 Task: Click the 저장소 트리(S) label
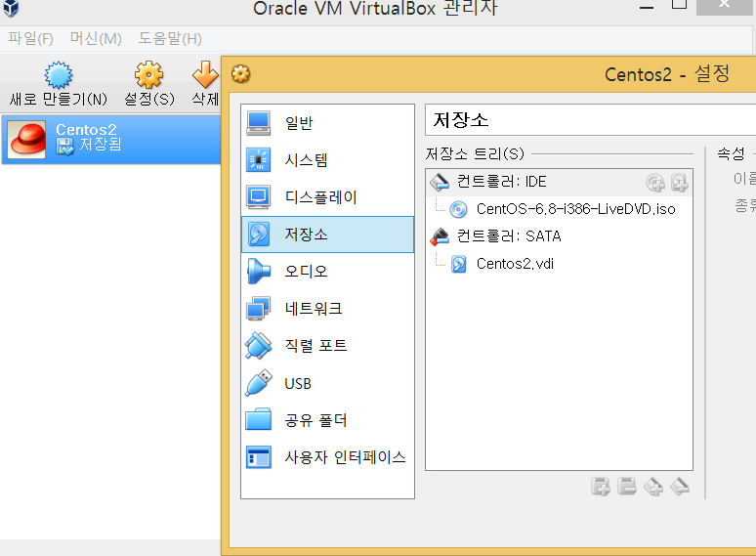tap(475, 153)
